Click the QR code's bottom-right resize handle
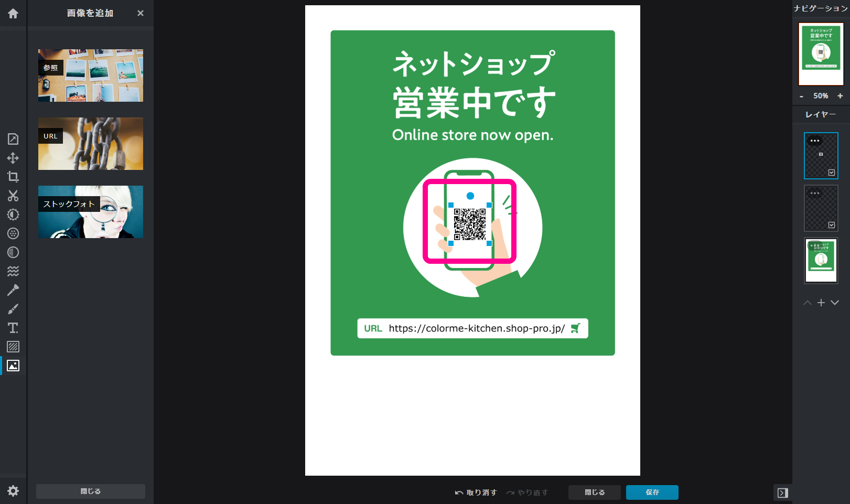This screenshot has width=850, height=504. pyautogui.click(x=489, y=243)
